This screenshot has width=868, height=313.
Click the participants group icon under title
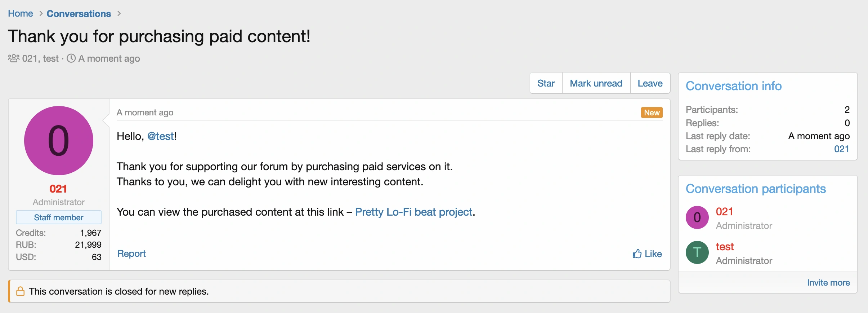click(14, 58)
